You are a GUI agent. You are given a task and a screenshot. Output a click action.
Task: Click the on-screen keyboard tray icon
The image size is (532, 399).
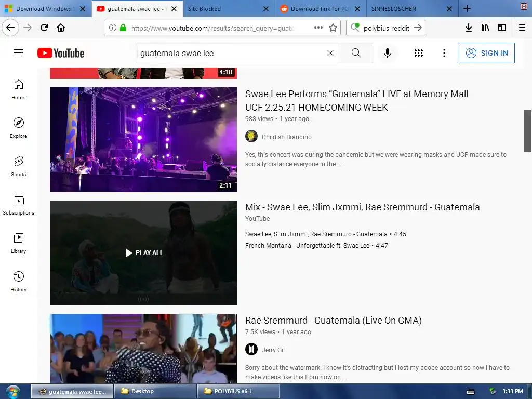(x=471, y=392)
